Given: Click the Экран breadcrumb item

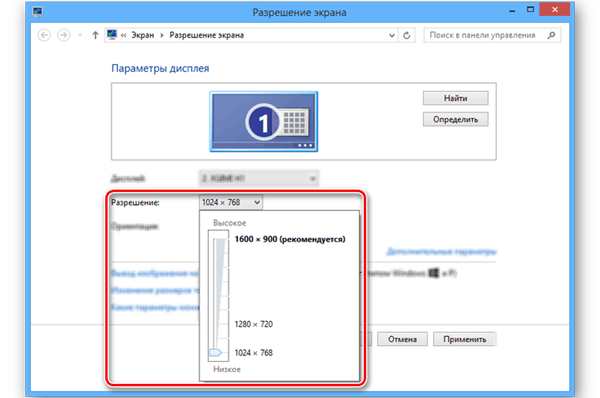Looking at the screenshot, I should click(142, 35).
